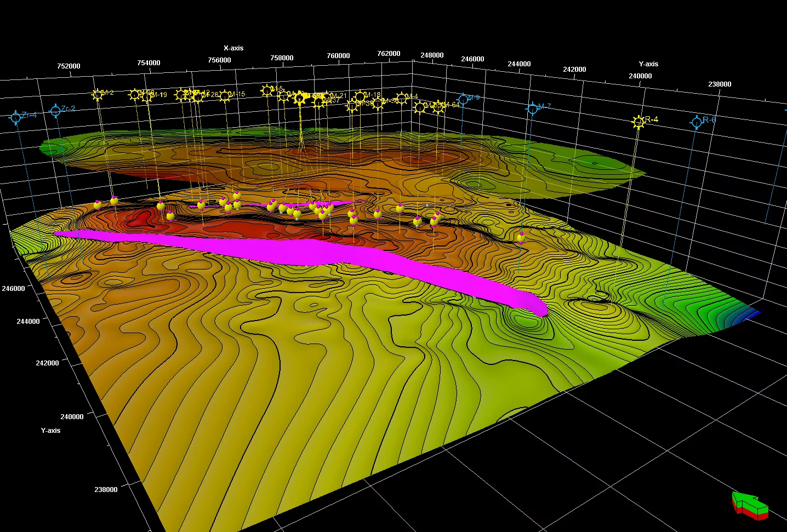Click the 758000 X-axis tick value
The height and width of the screenshot is (532, 787).
click(282, 58)
